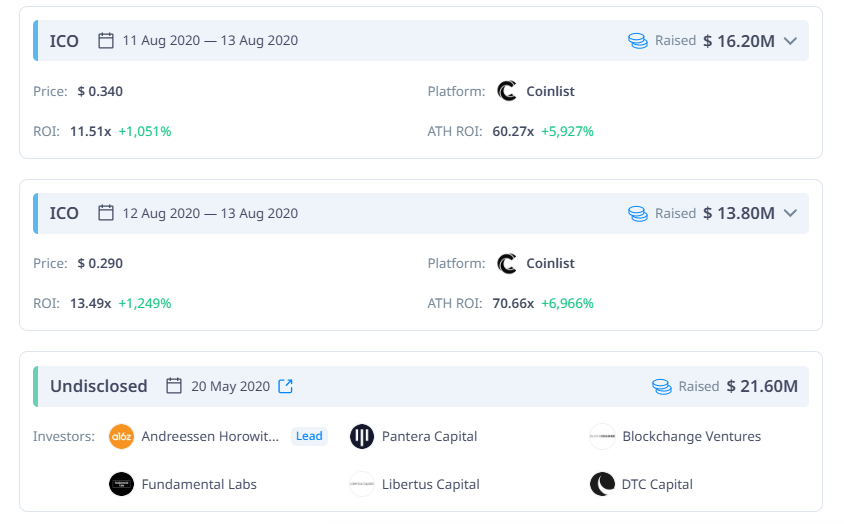
Task: Click the DTC Capital crescent logo
Action: coord(602,484)
